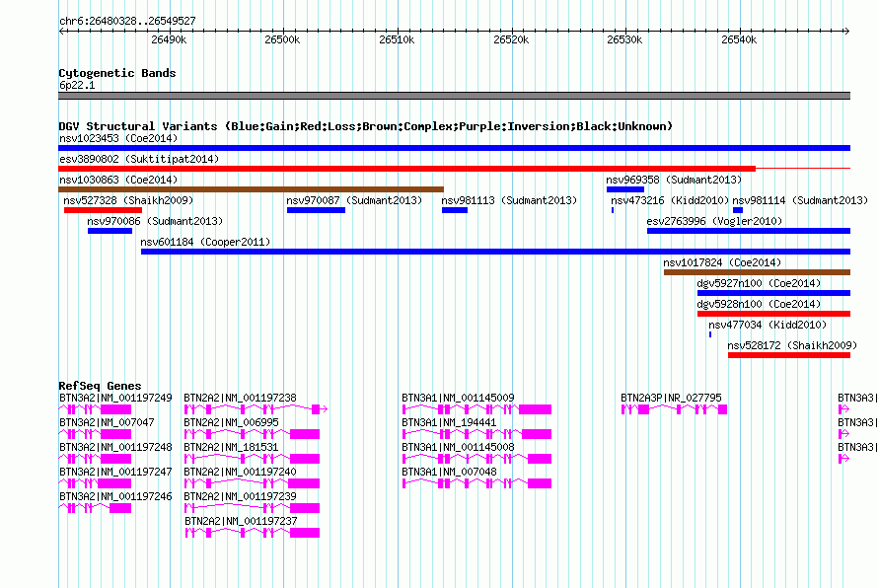Click the nsv527328 (Shaikh2009) red bar
Image resolution: width=878 pixels, height=588 pixels.
(103, 210)
